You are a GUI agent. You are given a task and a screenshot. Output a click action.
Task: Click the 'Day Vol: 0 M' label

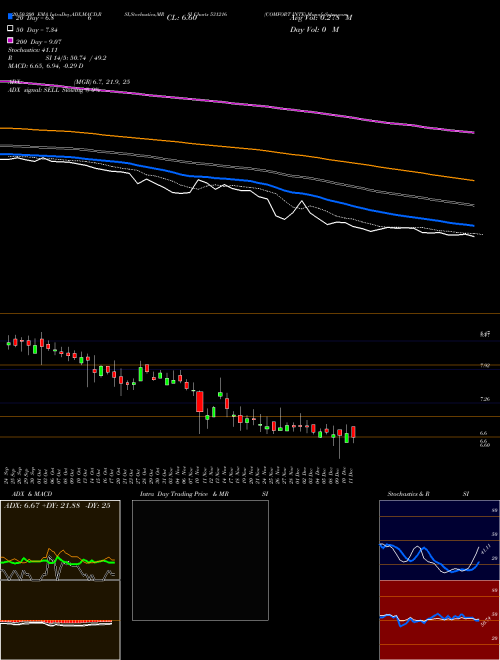(x=314, y=30)
